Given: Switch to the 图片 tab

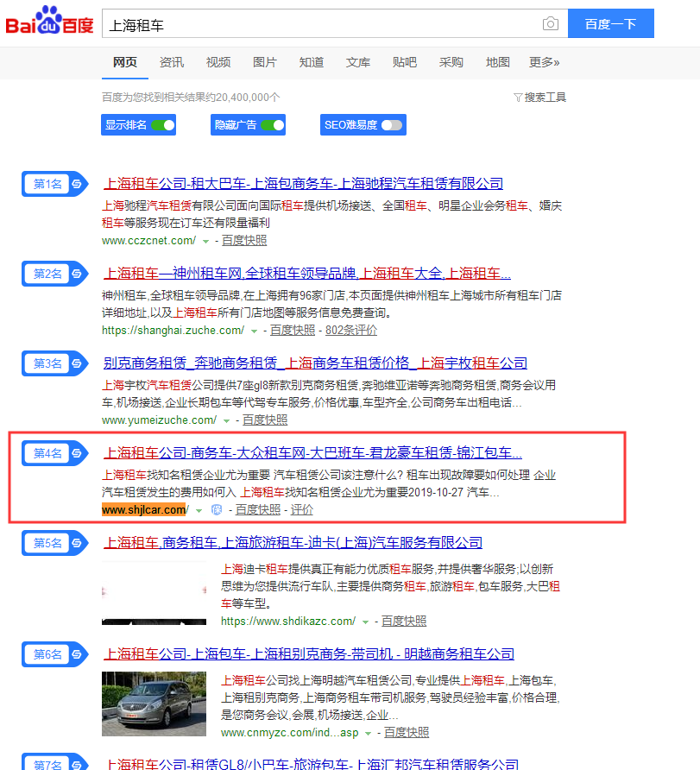Looking at the screenshot, I should [x=265, y=62].
